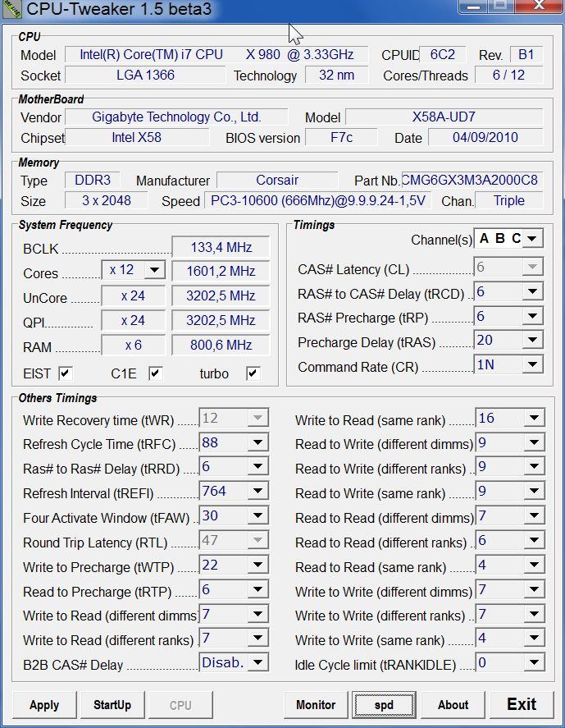
Task: Open the Channel(s) A B C dropdown
Action: (508, 239)
